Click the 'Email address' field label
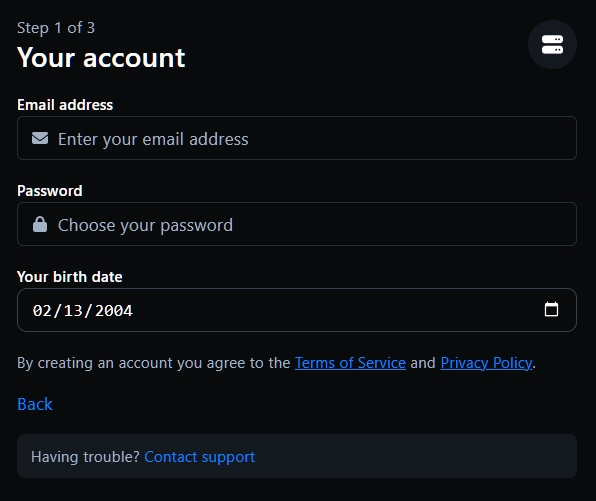 point(65,105)
